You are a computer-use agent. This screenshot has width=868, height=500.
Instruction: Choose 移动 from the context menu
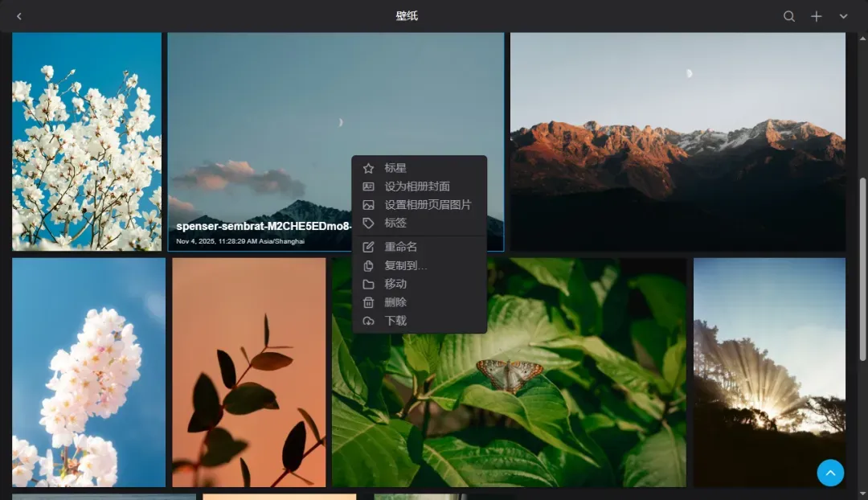(395, 284)
